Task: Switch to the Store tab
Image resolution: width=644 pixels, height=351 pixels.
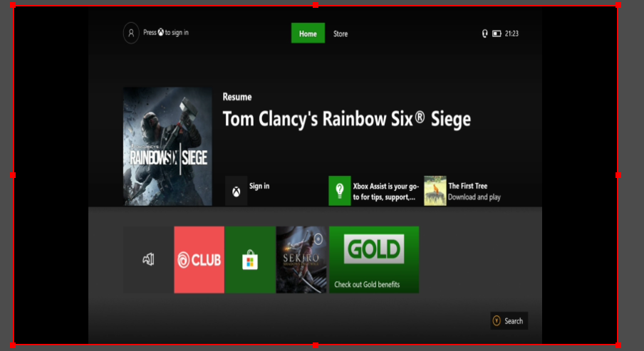Action: (341, 34)
